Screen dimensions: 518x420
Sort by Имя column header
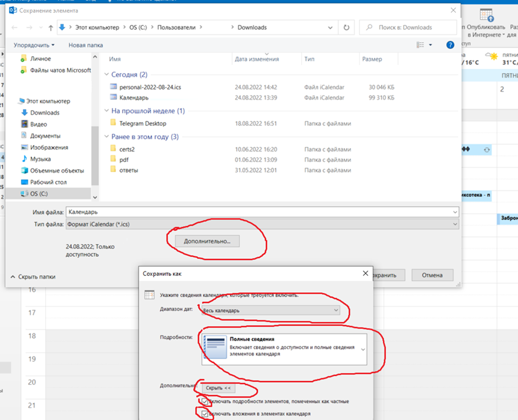(x=115, y=59)
